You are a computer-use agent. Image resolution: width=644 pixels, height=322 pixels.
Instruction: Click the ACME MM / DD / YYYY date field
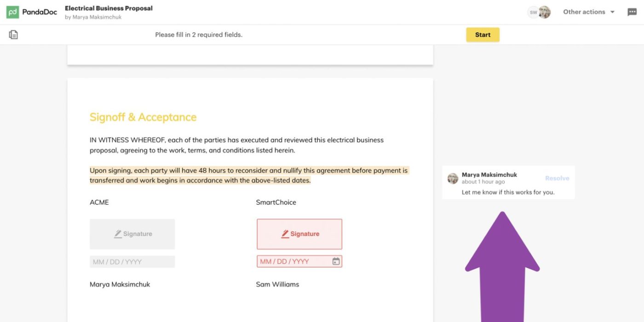(132, 262)
